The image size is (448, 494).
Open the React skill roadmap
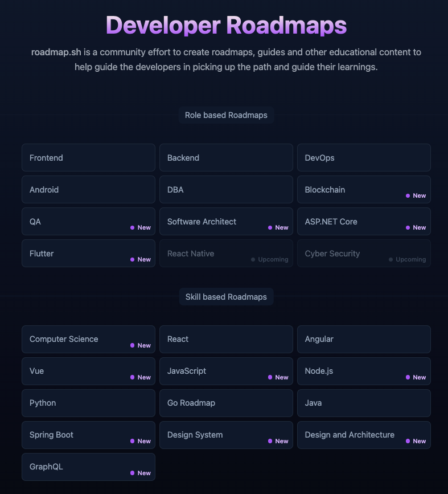click(x=226, y=340)
